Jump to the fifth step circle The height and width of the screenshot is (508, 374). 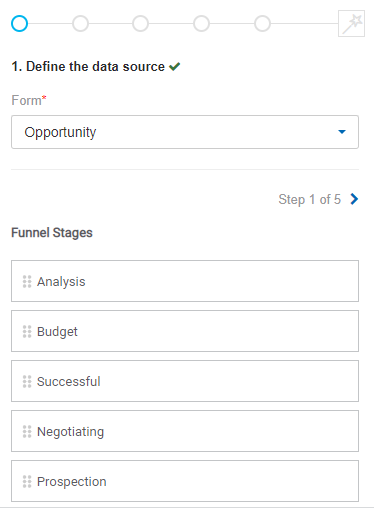pyautogui.click(x=262, y=24)
